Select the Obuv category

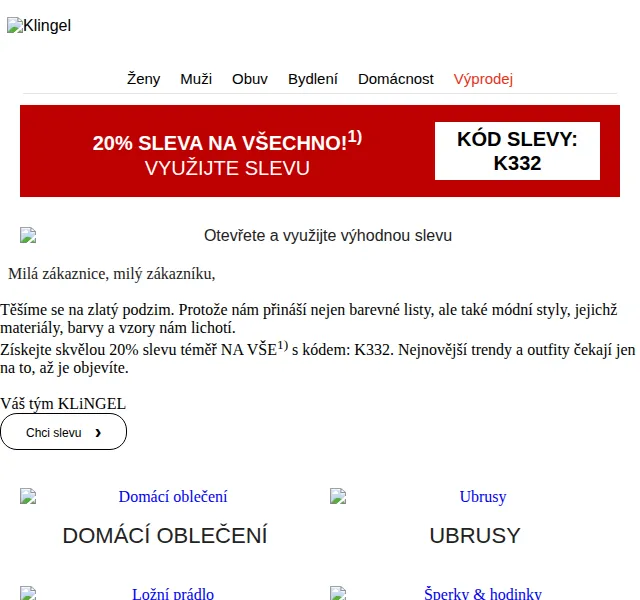(250, 79)
